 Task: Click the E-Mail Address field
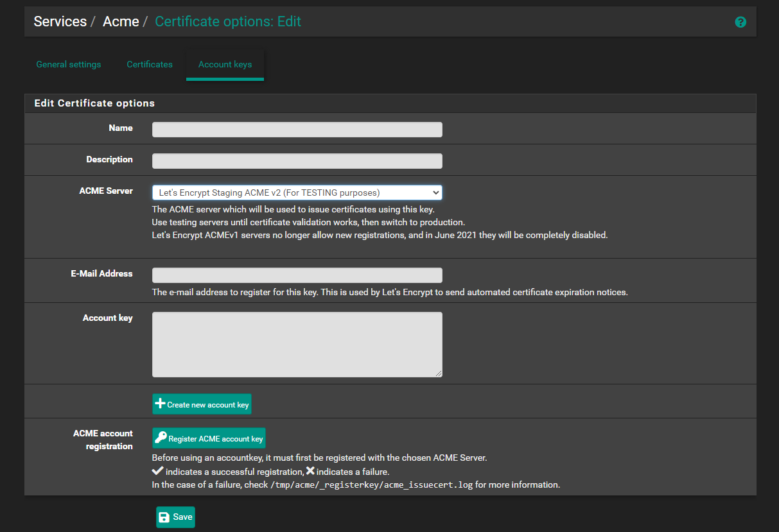point(297,275)
